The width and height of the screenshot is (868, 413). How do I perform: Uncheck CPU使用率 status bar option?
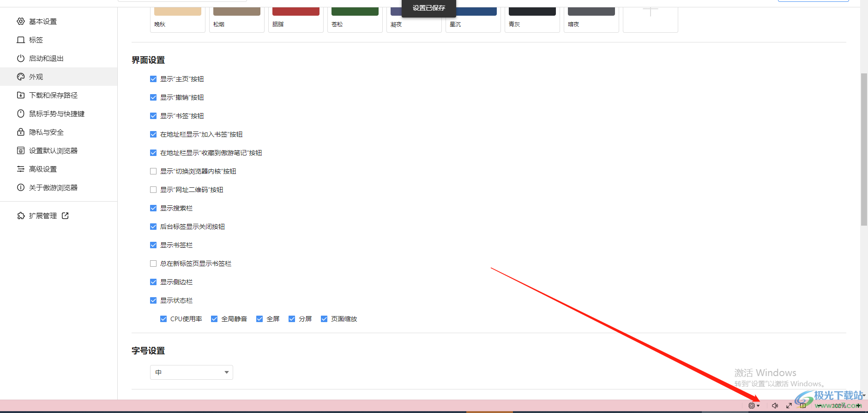coord(163,319)
